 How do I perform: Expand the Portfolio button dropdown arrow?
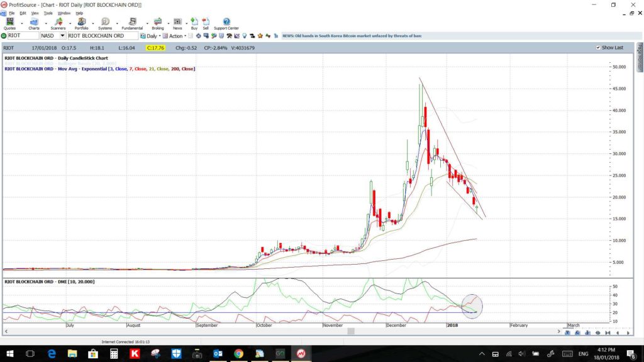[93, 24]
